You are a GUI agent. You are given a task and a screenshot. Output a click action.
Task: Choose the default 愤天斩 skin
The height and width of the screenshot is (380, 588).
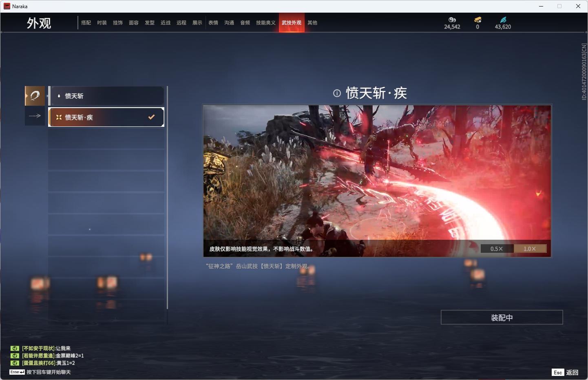(106, 96)
